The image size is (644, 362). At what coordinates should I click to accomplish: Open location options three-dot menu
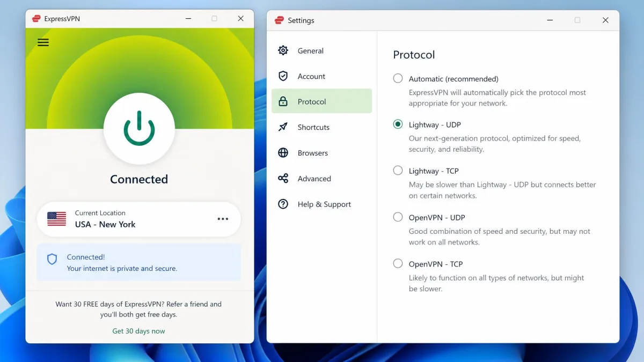(223, 219)
